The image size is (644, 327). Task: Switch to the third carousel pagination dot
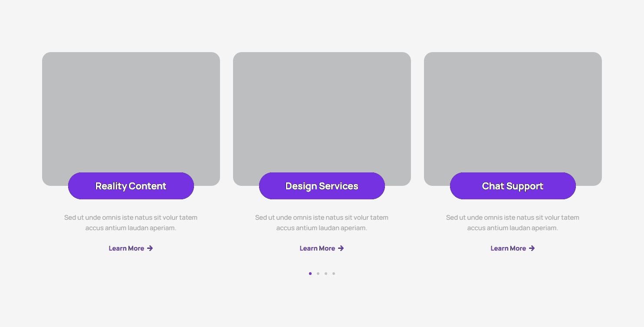pos(326,274)
